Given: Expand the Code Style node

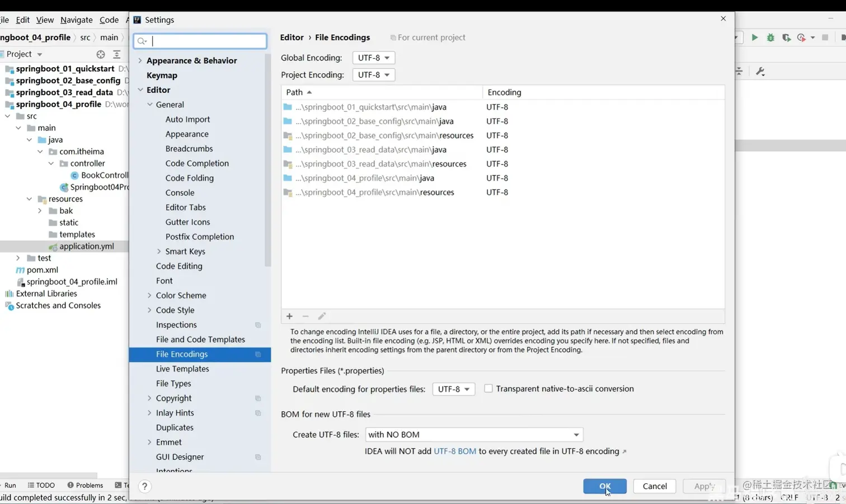Looking at the screenshot, I should pyautogui.click(x=149, y=310).
